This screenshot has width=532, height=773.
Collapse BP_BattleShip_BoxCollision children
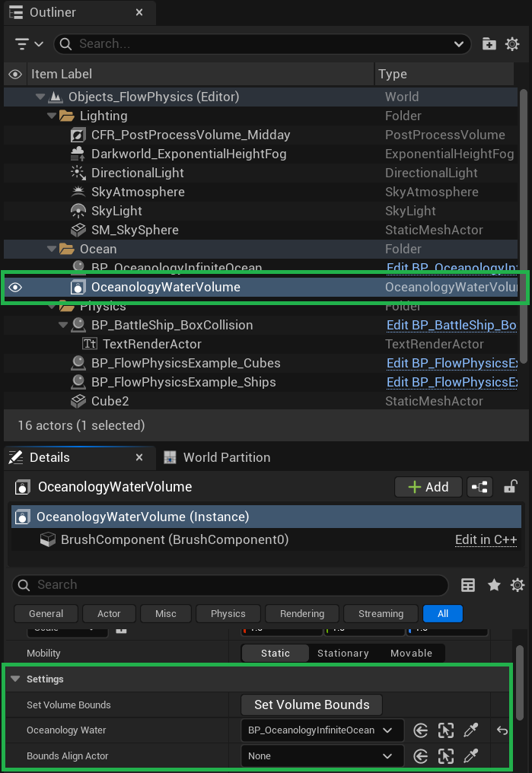[x=63, y=325]
